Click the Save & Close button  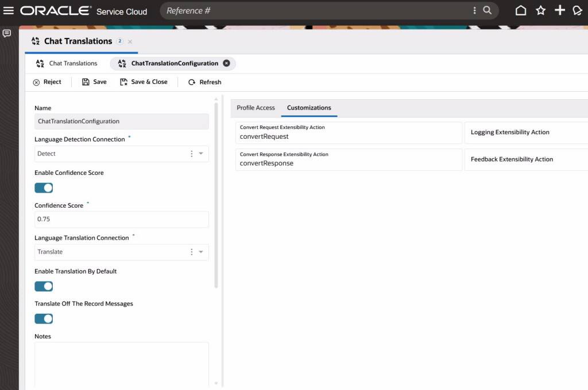[x=144, y=82]
